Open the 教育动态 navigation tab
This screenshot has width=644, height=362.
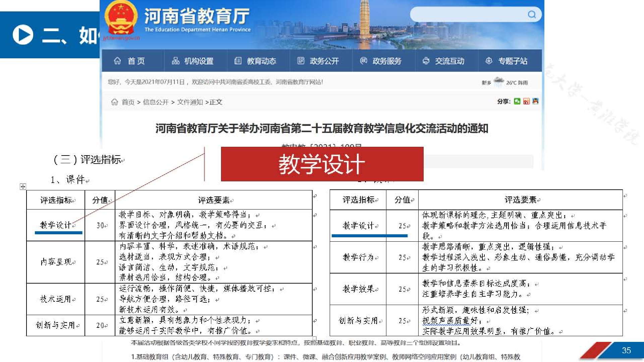click(x=258, y=61)
